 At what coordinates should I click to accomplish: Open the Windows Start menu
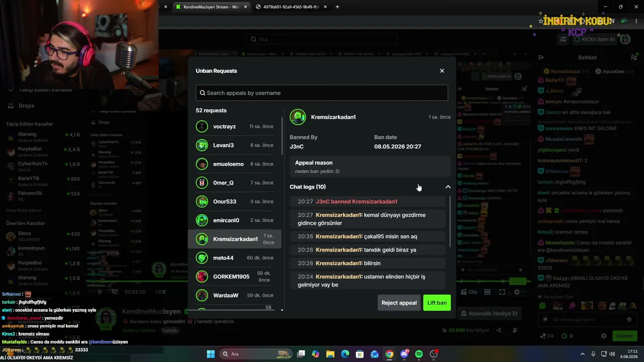[x=211, y=354]
